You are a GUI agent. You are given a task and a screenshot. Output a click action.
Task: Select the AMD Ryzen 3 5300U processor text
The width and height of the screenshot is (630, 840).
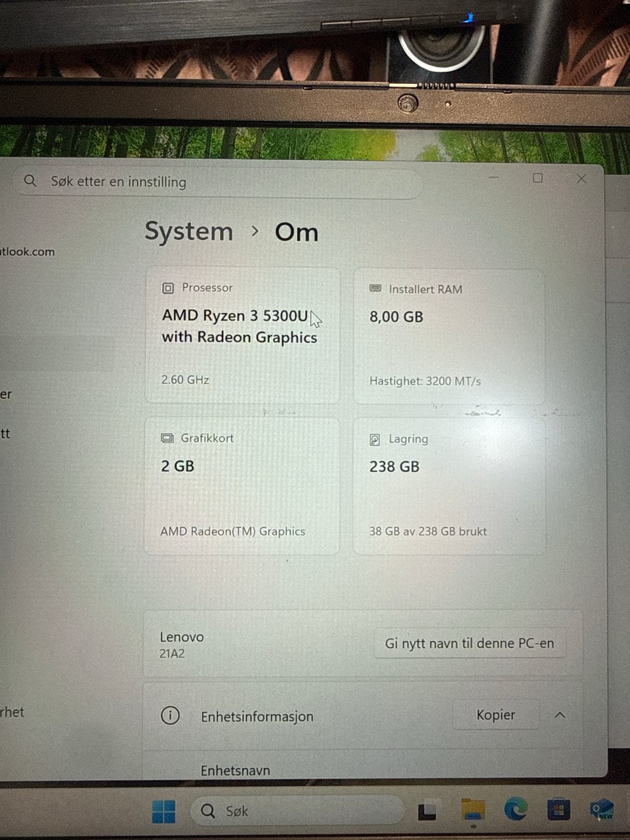pyautogui.click(x=240, y=326)
